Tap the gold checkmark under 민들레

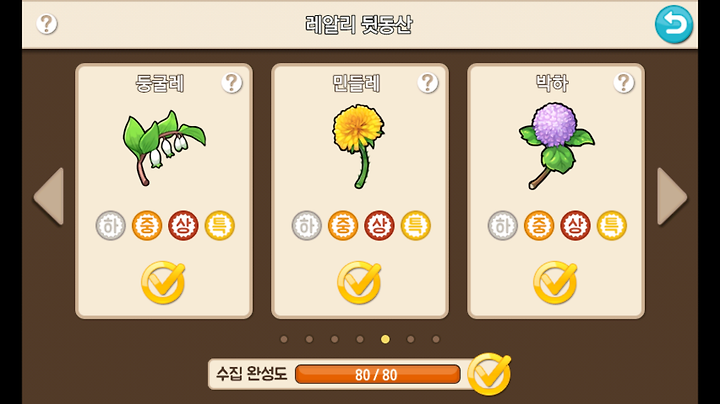(359, 282)
